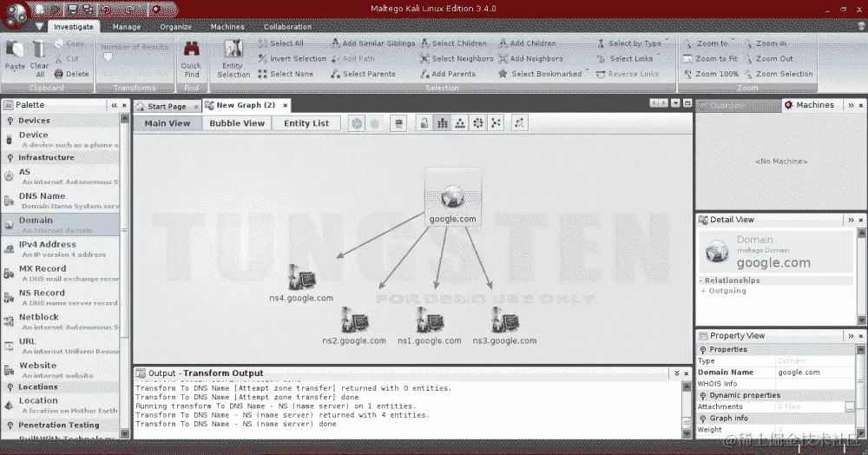Choose the Netblock palette entity

pos(61,321)
